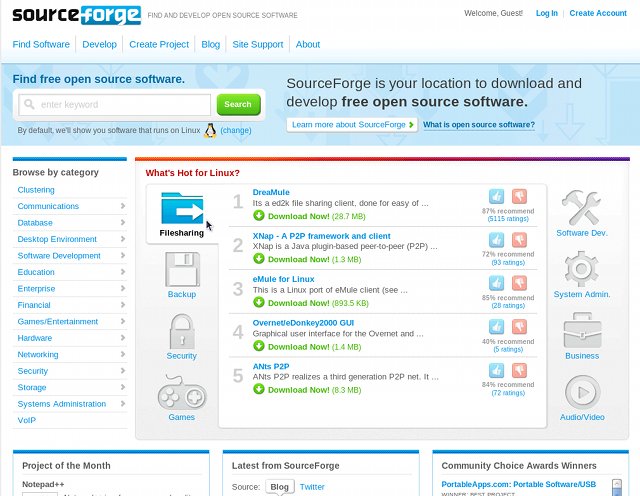Image resolution: width=640 pixels, height=496 pixels.
Task: Open the Hardware category link
Action: pyautogui.click(x=35, y=338)
